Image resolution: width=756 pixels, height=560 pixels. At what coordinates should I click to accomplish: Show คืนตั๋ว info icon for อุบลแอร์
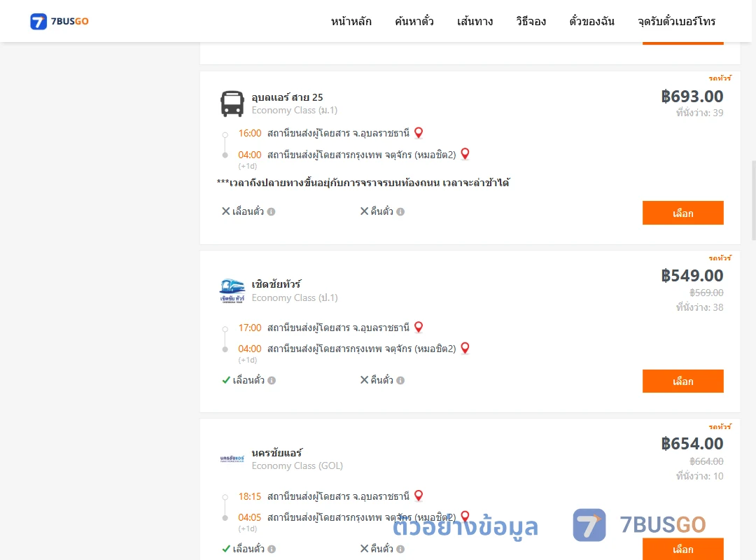pyautogui.click(x=400, y=211)
